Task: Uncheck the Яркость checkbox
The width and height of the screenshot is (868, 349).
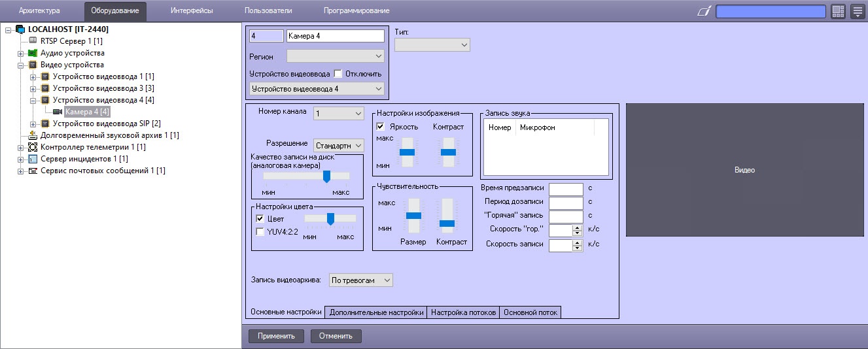Action: click(381, 127)
